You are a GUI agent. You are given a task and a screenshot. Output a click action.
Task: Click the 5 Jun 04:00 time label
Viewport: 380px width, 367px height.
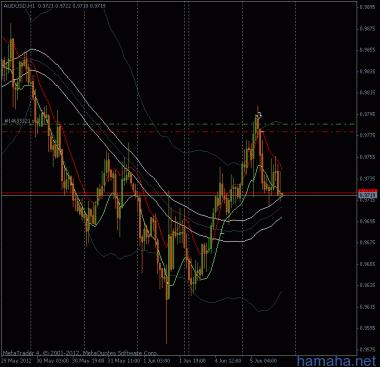point(263,361)
